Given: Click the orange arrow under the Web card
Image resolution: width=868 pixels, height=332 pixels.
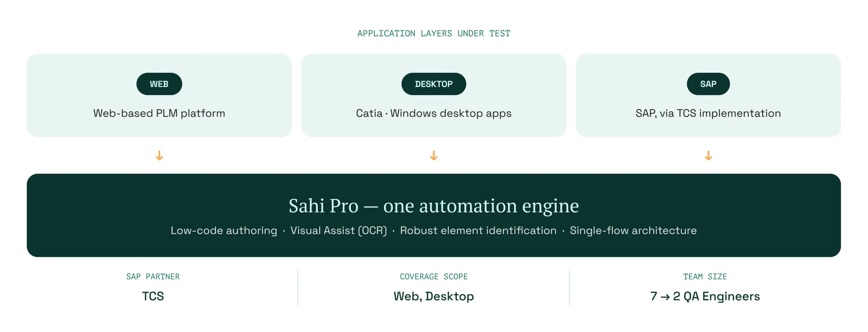Looking at the screenshot, I should click(x=159, y=156).
